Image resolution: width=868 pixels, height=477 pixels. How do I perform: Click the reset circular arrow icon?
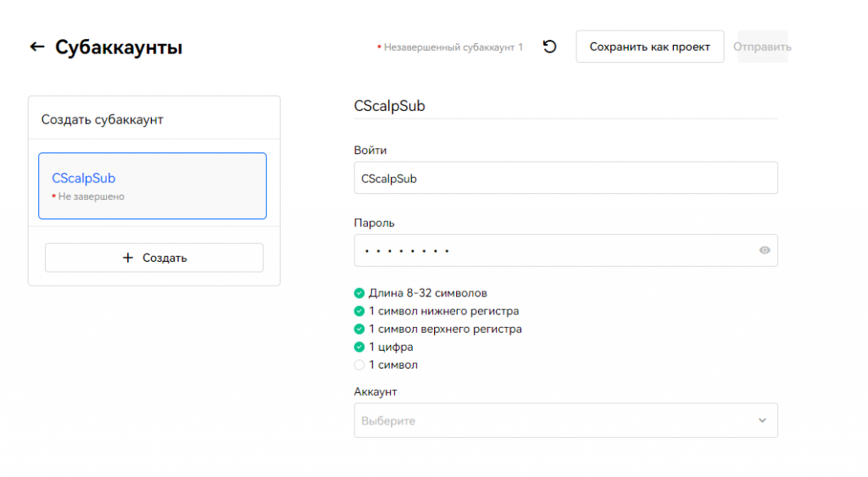coord(549,47)
